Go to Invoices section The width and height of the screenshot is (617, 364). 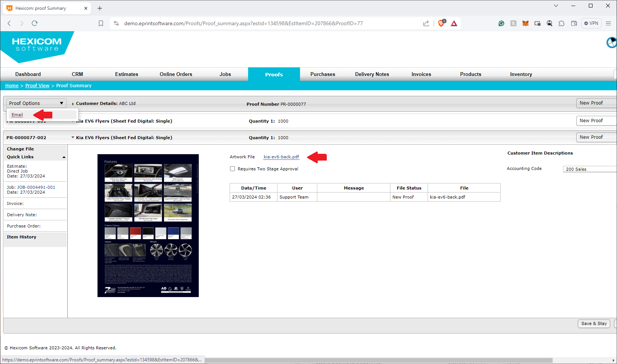(x=421, y=74)
